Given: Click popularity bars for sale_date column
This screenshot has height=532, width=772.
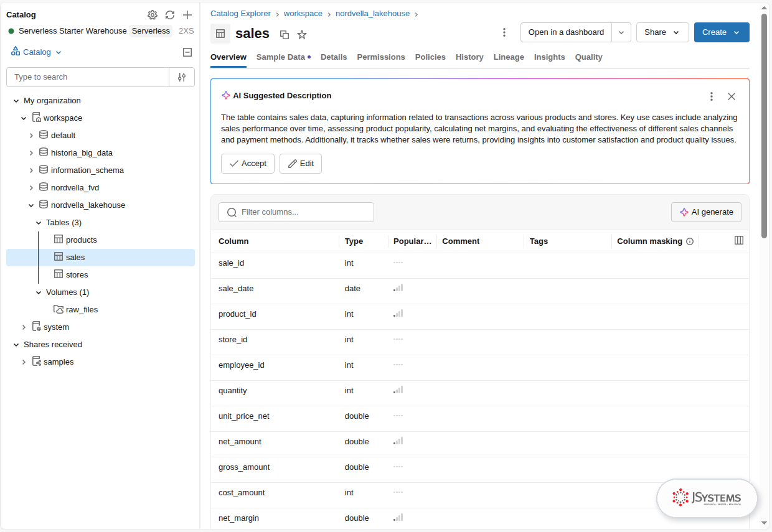Looking at the screenshot, I should (x=398, y=288).
